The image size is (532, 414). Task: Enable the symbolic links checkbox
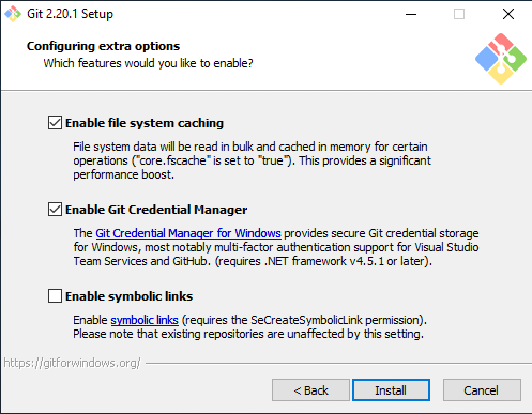click(55, 296)
